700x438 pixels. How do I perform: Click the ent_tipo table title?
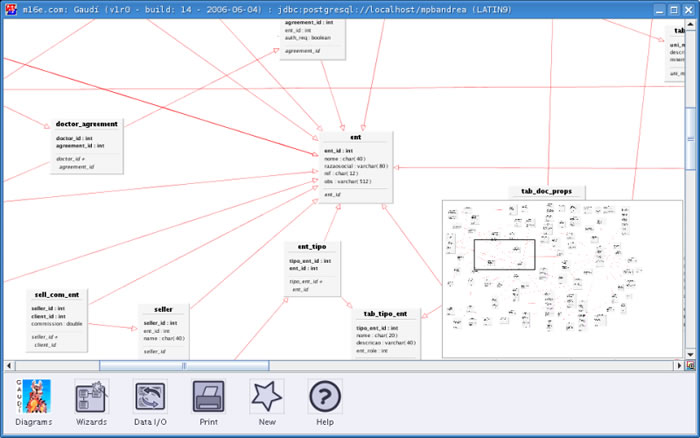coord(312,246)
